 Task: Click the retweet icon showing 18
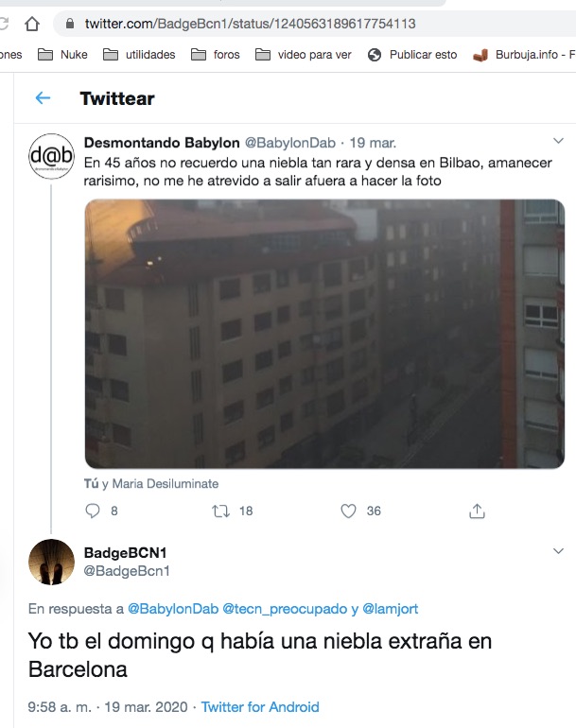[x=220, y=511]
